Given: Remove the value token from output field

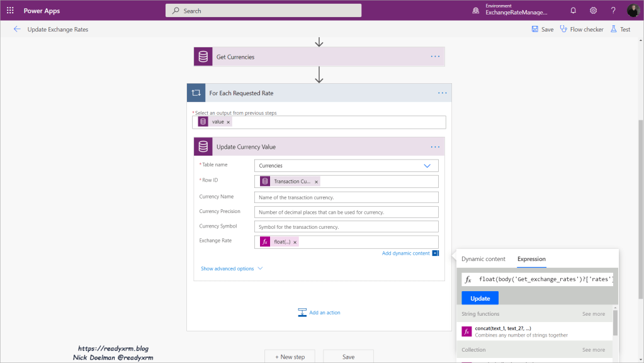Looking at the screenshot, I should (x=229, y=122).
